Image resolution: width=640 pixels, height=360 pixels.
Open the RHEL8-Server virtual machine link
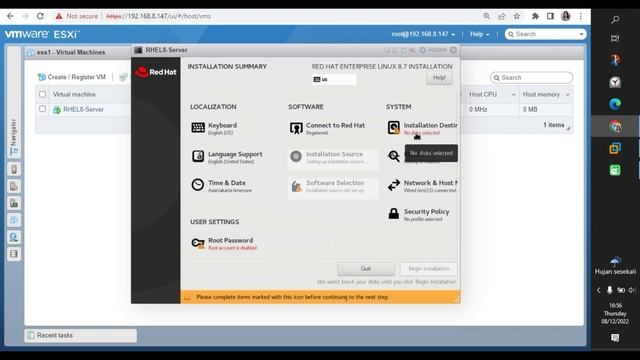point(83,109)
